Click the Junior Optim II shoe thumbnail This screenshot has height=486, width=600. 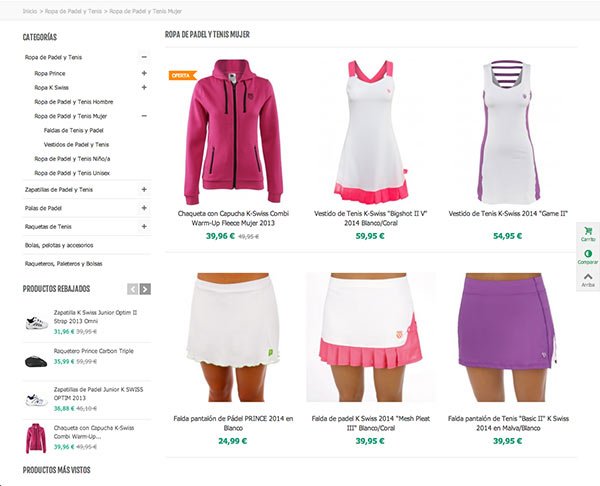pyautogui.click(x=36, y=323)
